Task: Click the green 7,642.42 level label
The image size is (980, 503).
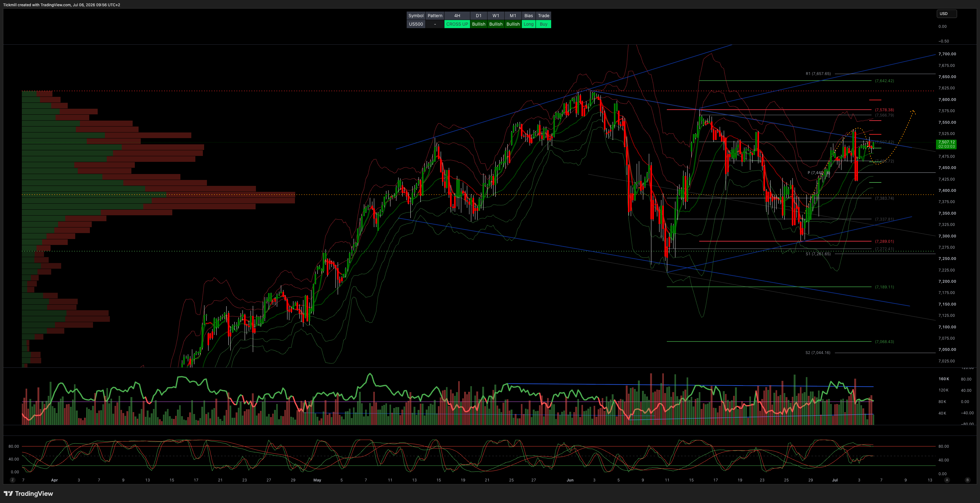Action: (884, 81)
